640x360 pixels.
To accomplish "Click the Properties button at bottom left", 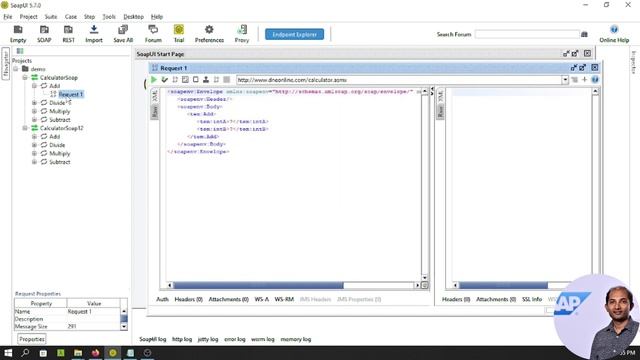I will pyautogui.click(x=32, y=339).
